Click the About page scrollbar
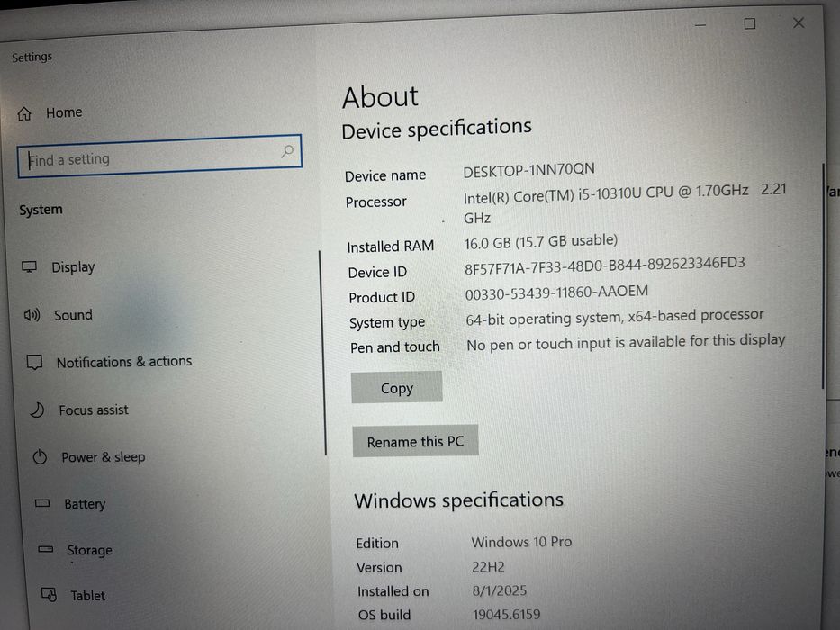Screen dimensions: 840x630 (x=823, y=276)
